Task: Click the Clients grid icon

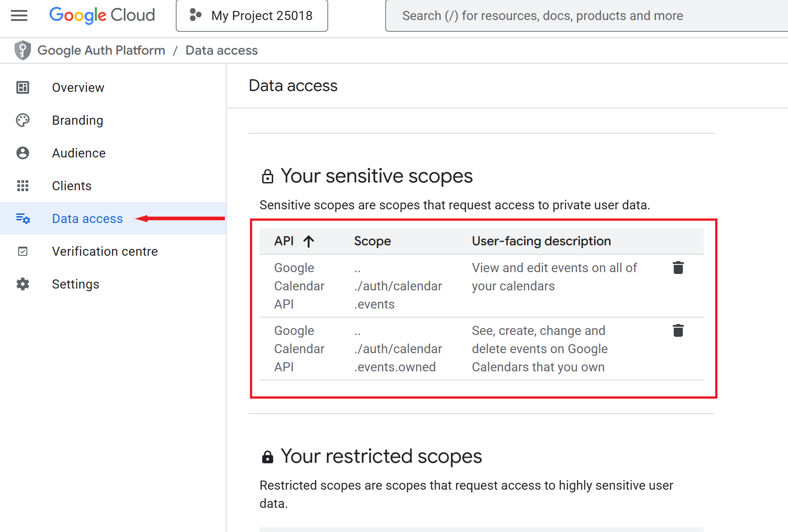Action: 23,186
